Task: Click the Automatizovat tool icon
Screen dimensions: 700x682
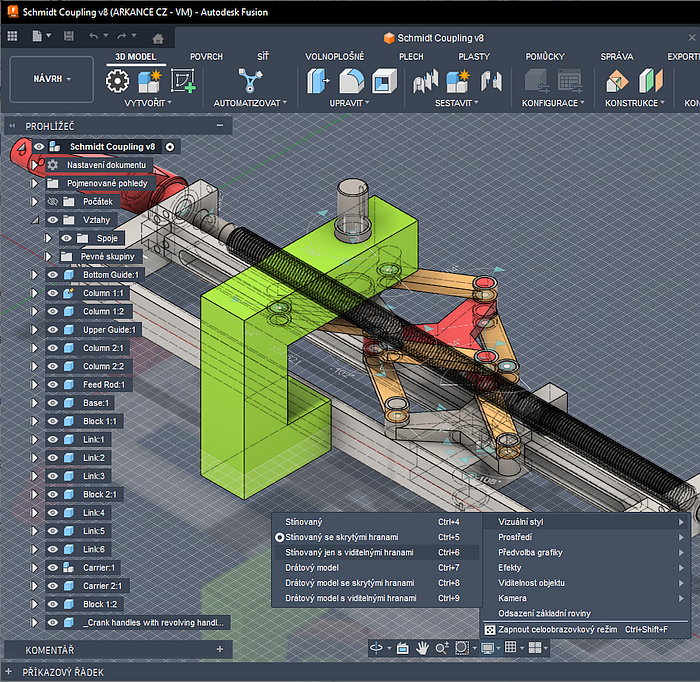Action: [x=250, y=81]
